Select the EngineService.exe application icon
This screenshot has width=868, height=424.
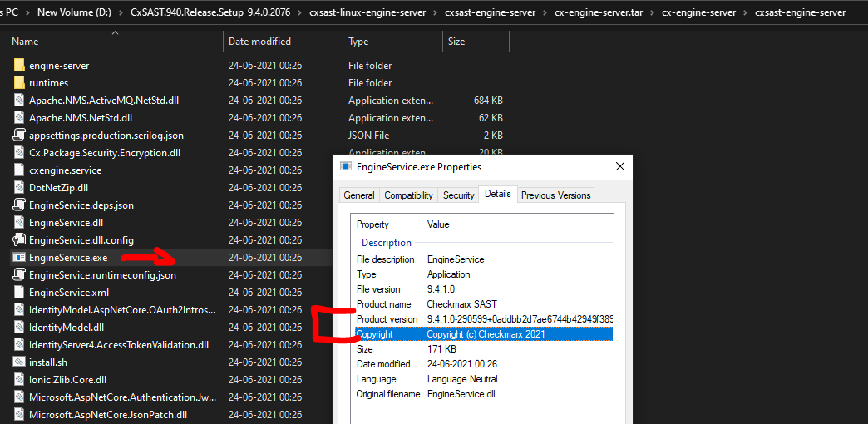19,258
